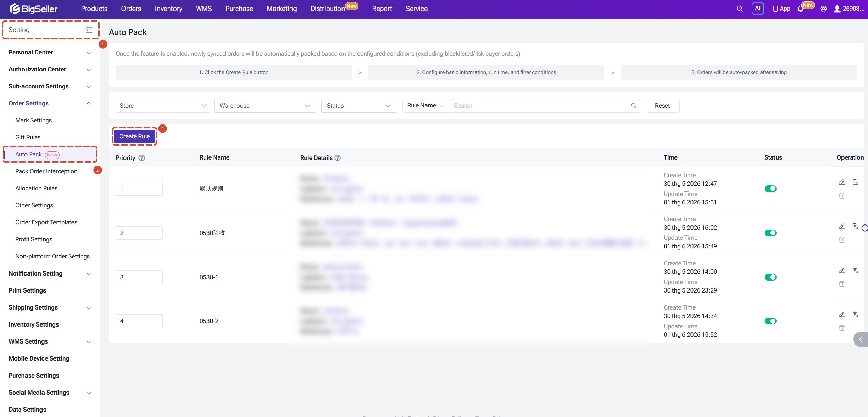This screenshot has height=417, width=868.
Task: Edit the 0530验收 rule
Action: pos(841,227)
